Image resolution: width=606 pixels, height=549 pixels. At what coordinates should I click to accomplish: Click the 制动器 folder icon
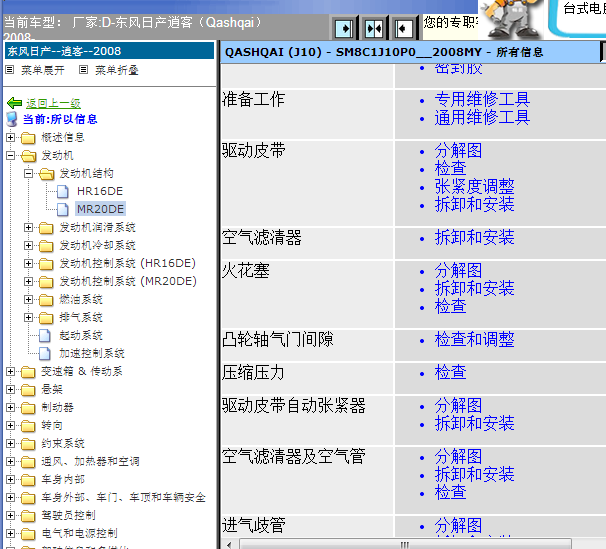coord(28,408)
